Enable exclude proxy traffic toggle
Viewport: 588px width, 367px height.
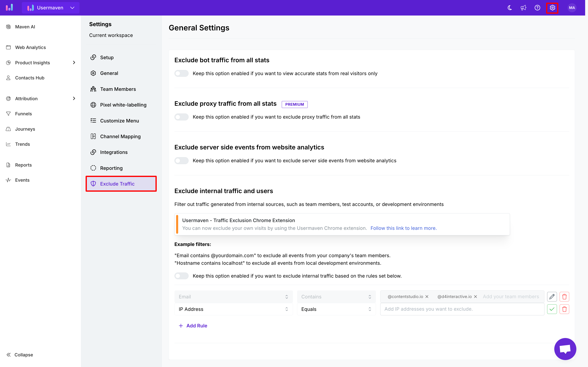181,117
